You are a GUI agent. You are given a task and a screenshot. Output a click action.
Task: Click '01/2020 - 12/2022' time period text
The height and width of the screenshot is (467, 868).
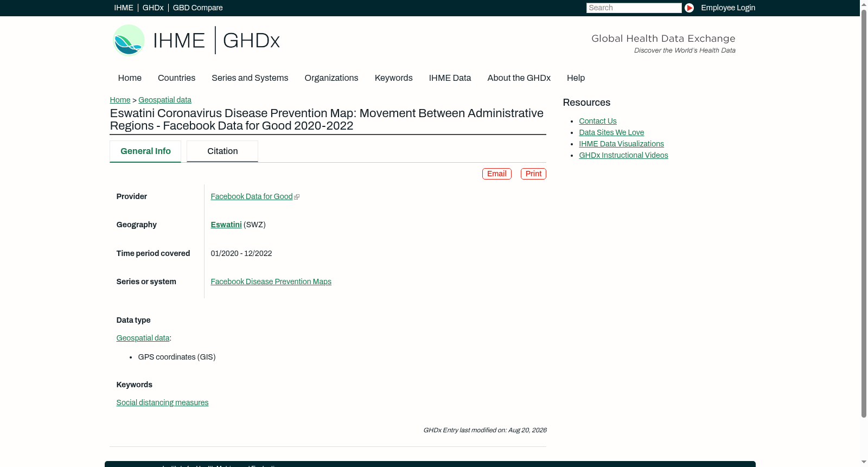241,253
